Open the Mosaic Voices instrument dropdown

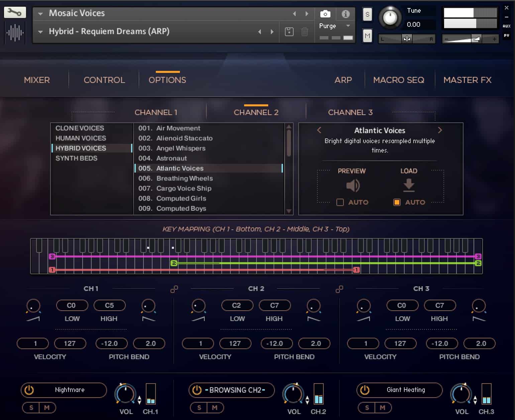pyautogui.click(x=40, y=14)
